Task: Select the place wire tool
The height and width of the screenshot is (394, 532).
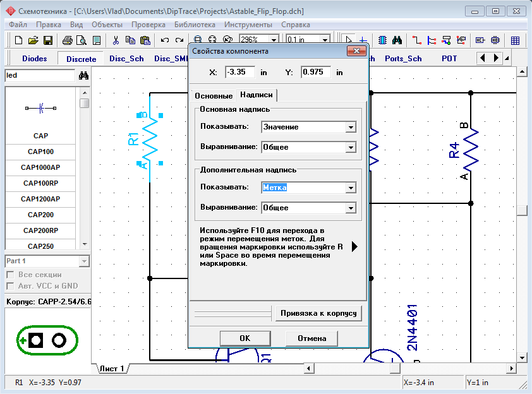Action: pos(416,40)
